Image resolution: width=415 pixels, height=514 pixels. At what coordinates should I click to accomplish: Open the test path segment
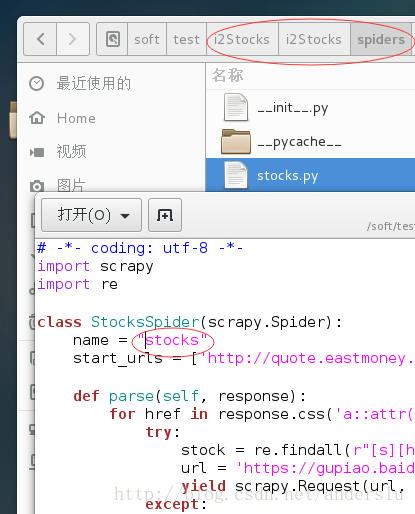[x=186, y=39]
